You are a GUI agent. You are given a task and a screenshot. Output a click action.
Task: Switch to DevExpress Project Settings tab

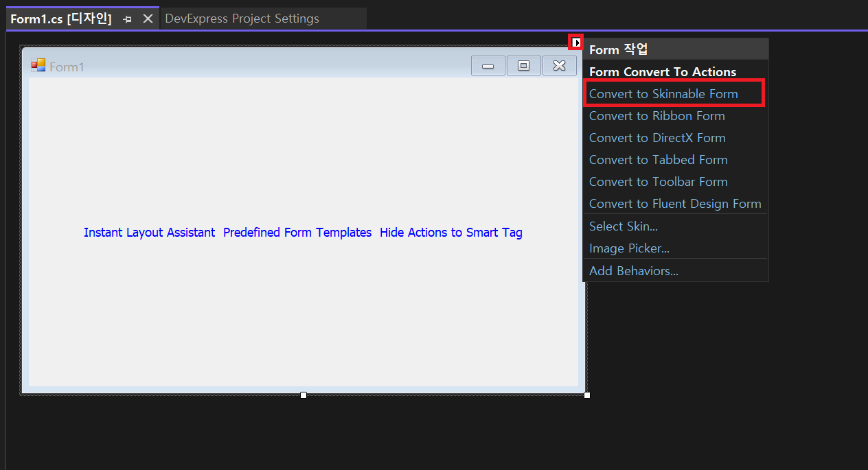click(x=242, y=19)
